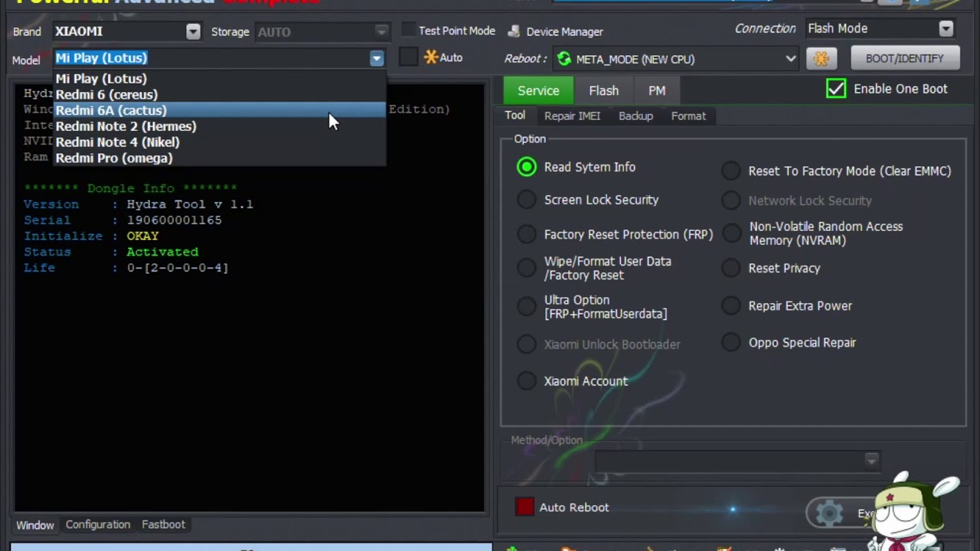The height and width of the screenshot is (551, 980).
Task: Toggle the Auto checkbox beside Model
Action: point(409,57)
